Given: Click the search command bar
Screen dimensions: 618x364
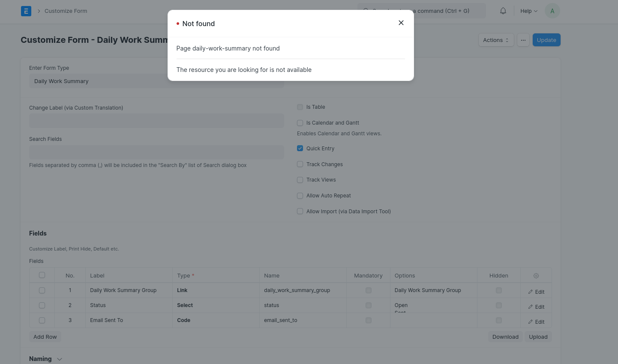Looking at the screenshot, I should tap(422, 11).
